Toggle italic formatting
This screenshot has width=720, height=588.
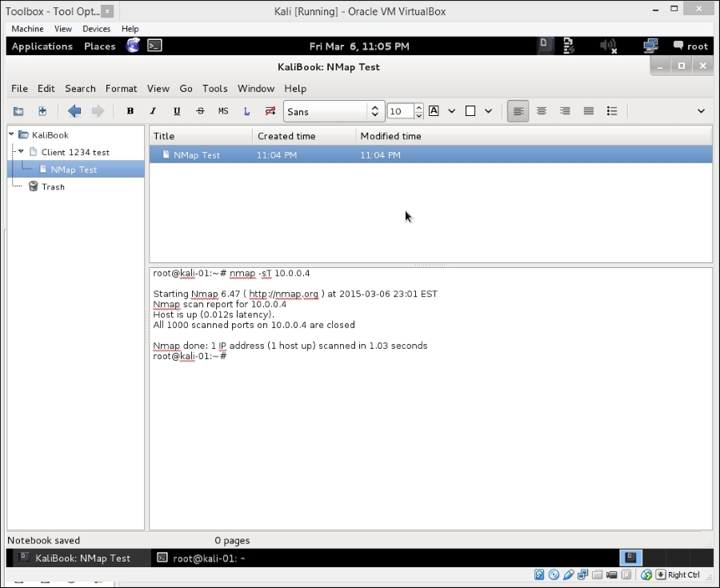[x=153, y=111]
